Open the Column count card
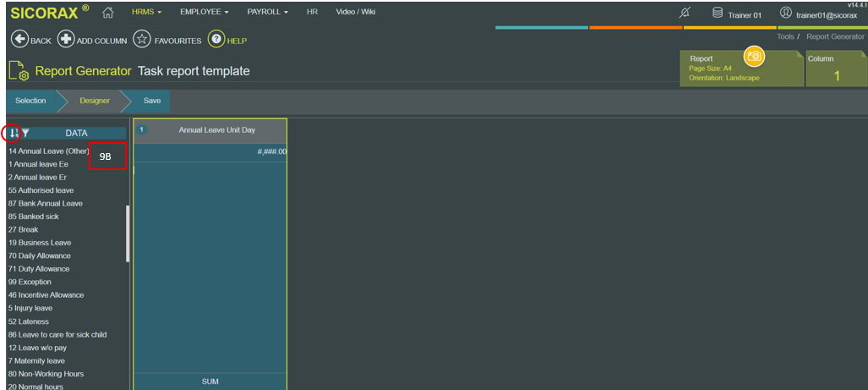868x390 pixels. [x=837, y=69]
